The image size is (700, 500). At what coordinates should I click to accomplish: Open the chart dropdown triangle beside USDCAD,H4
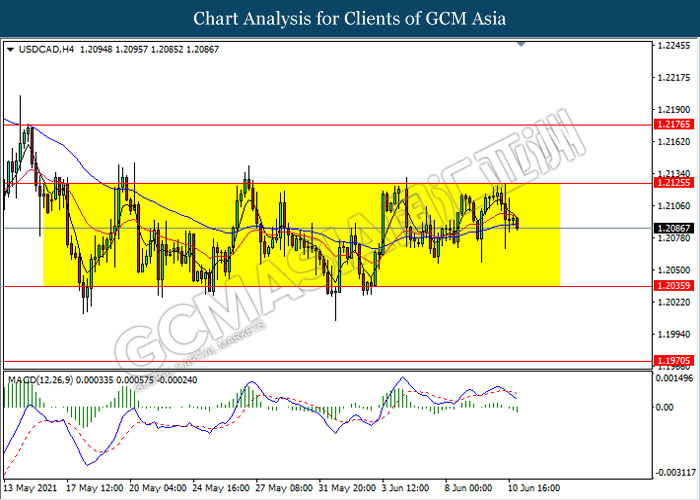click(x=10, y=49)
